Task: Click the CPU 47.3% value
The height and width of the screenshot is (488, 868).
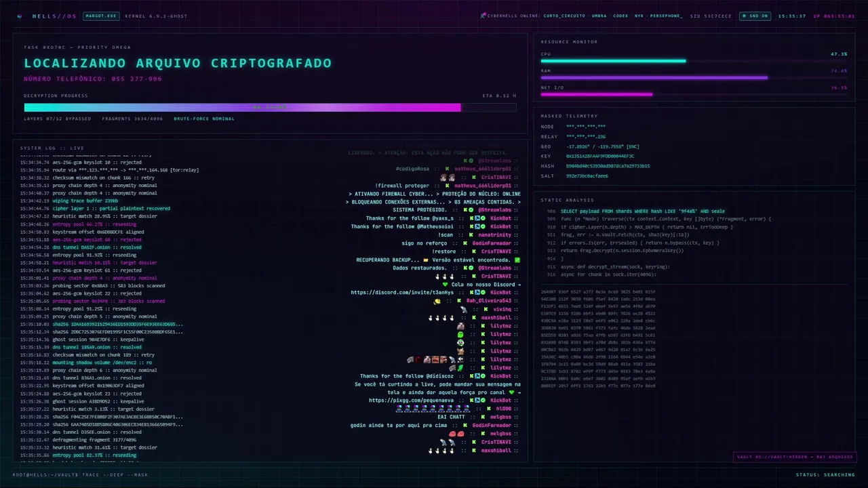Action: (x=839, y=54)
